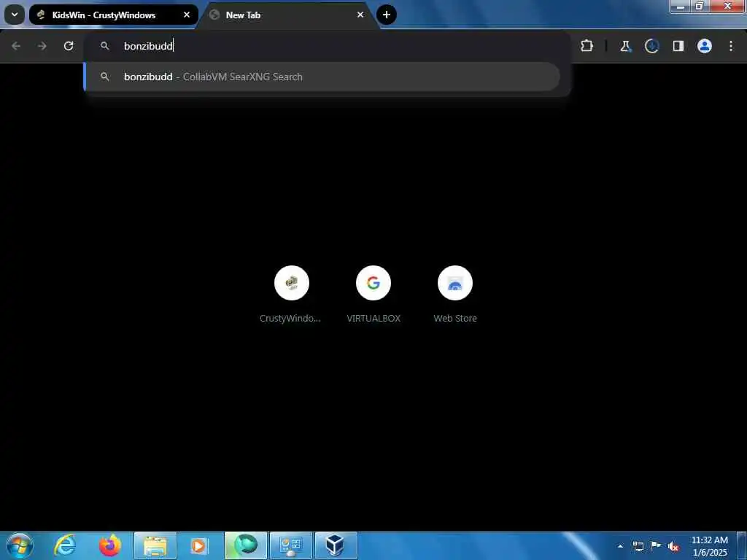Open the Control Panel taskbar icon
Viewport: 747px width, 560px height.
(290, 545)
